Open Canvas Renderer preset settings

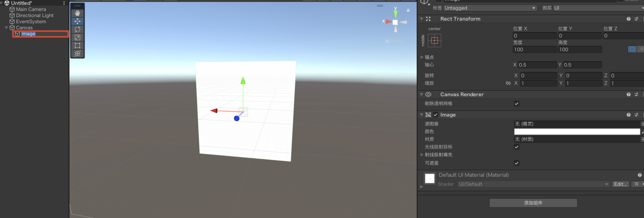click(636, 94)
